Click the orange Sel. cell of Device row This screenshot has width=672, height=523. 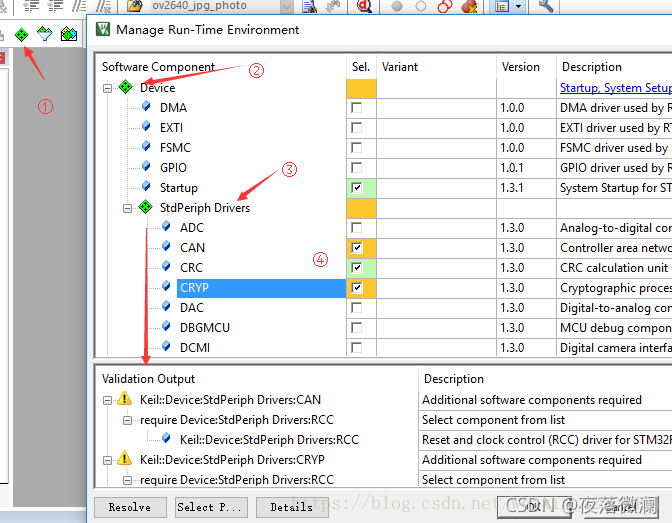[361, 88]
